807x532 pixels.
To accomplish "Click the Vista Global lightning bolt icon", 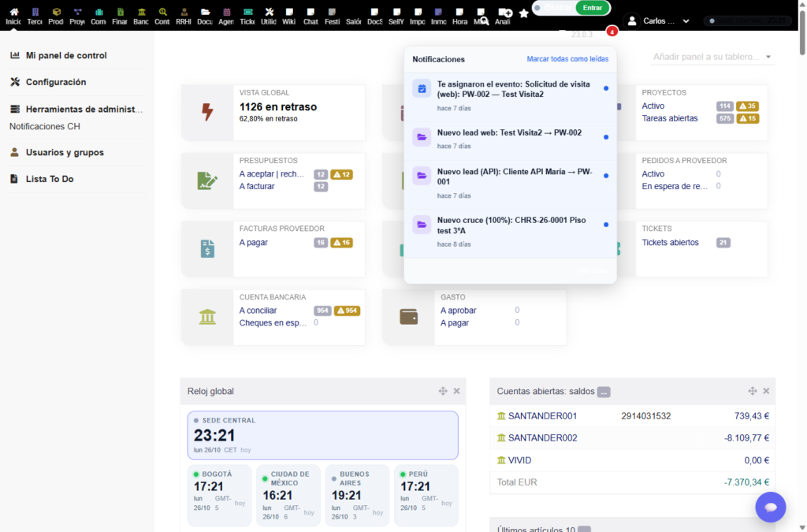I will 207,112.
